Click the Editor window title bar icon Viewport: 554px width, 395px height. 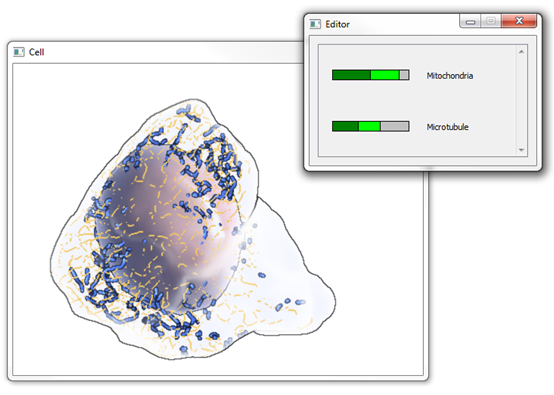(x=315, y=24)
